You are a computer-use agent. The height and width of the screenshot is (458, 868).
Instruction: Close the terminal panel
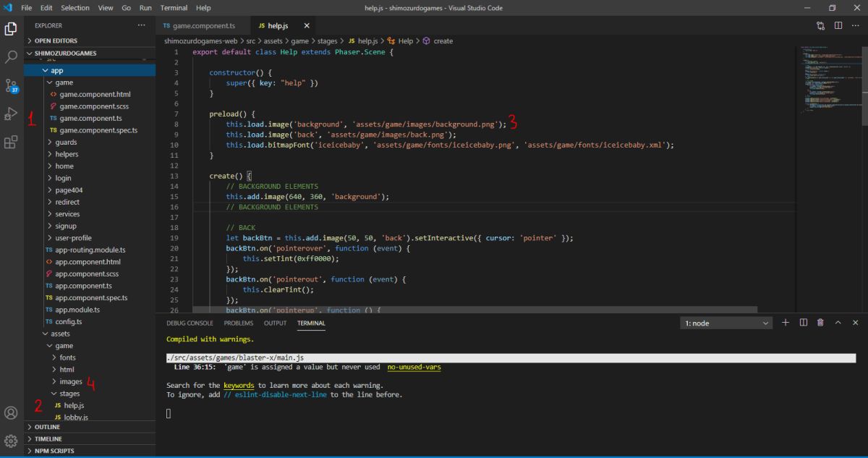click(x=855, y=323)
